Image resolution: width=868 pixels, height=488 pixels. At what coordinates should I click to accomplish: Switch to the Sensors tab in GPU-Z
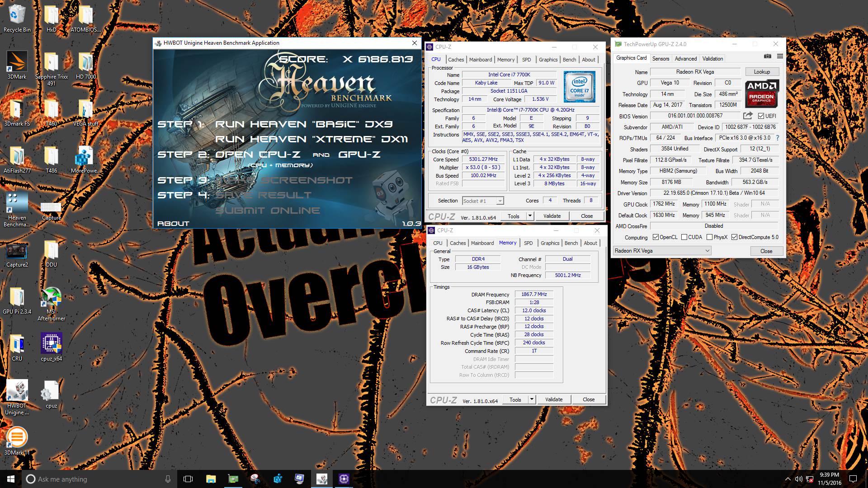point(660,59)
